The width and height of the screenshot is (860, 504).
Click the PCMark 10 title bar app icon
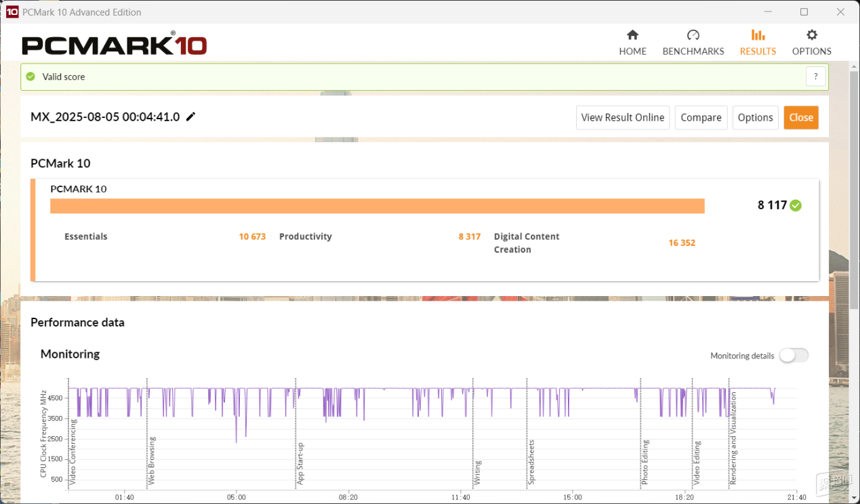click(x=12, y=12)
